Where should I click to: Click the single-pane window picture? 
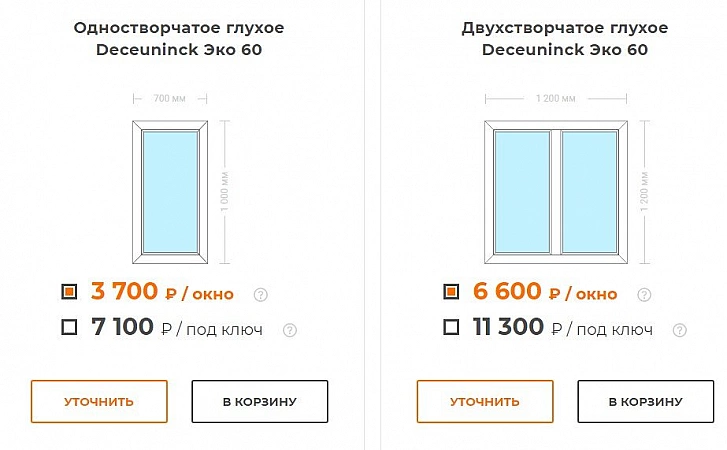pos(170,190)
